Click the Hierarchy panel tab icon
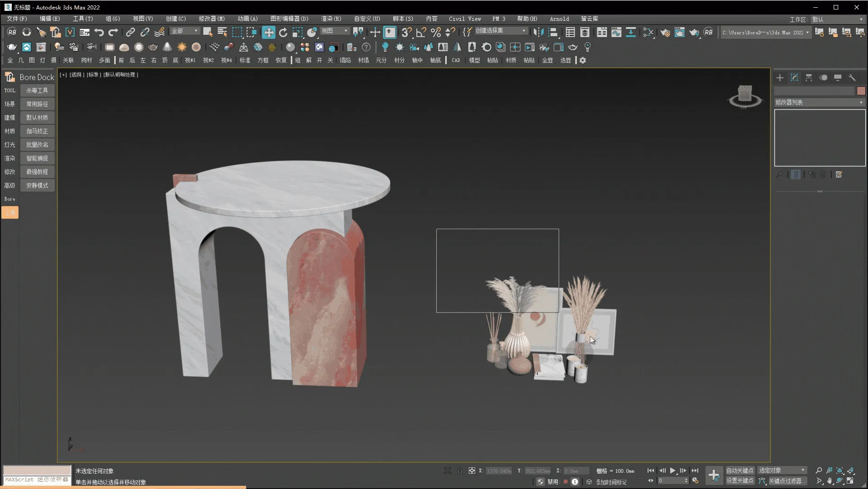 (809, 78)
